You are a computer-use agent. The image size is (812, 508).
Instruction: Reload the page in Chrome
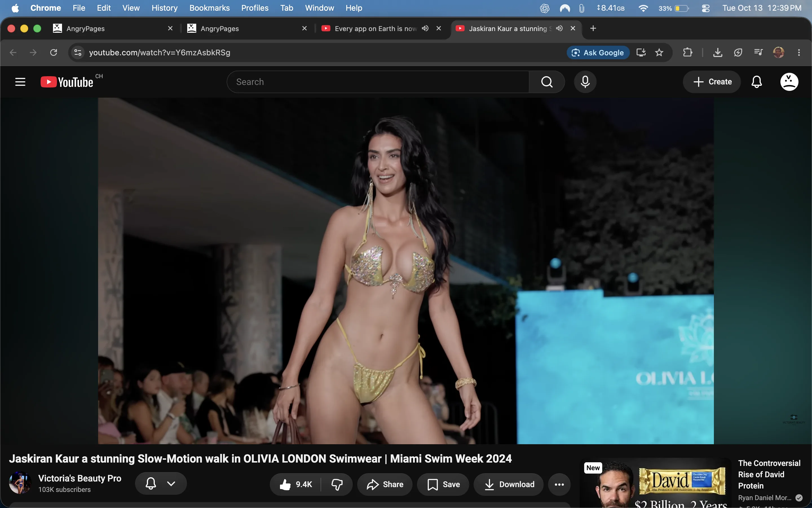53,52
